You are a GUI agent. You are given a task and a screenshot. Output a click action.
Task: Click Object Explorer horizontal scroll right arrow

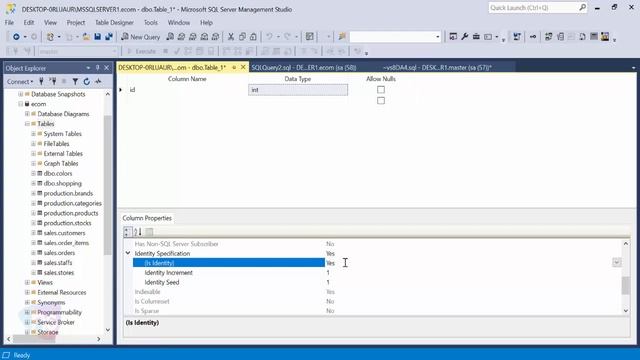pos(99,339)
